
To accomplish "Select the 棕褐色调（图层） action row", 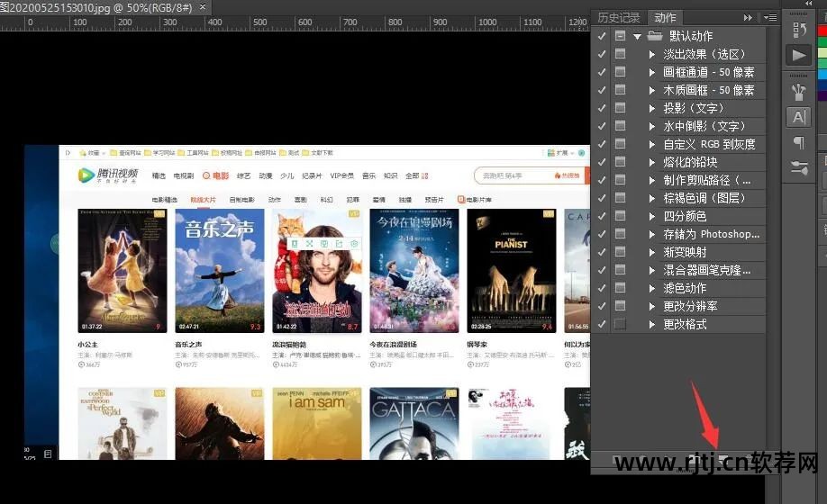I will pos(704,198).
